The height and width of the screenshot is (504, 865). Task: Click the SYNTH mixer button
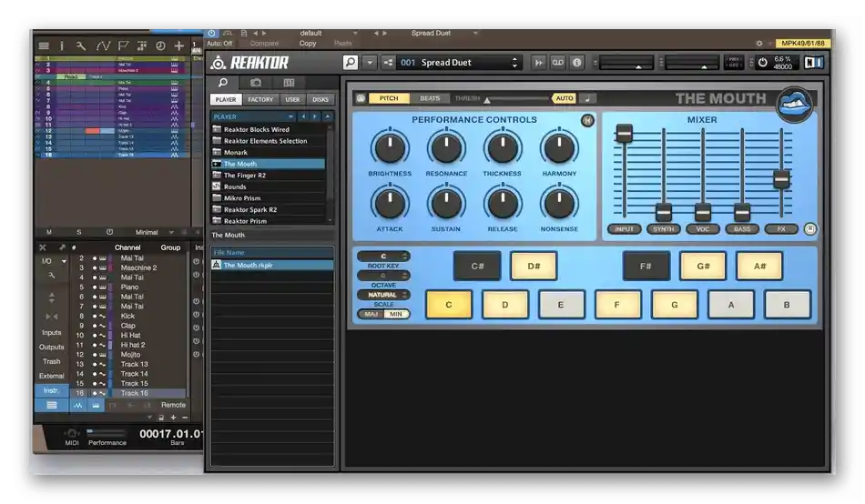(x=663, y=229)
